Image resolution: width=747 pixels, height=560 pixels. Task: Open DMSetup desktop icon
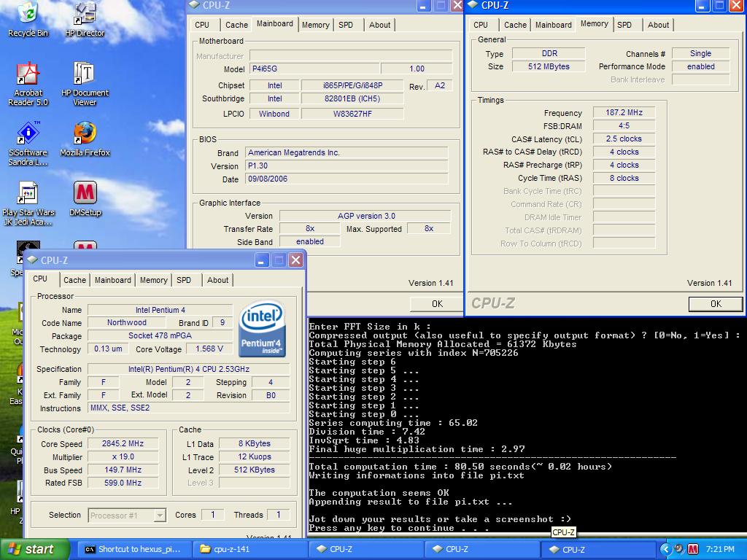pos(85,199)
